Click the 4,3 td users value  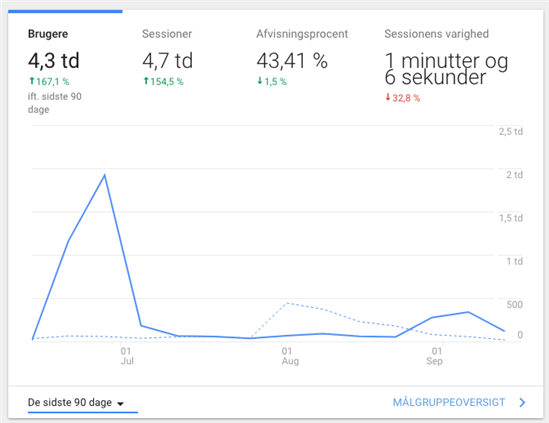point(54,60)
